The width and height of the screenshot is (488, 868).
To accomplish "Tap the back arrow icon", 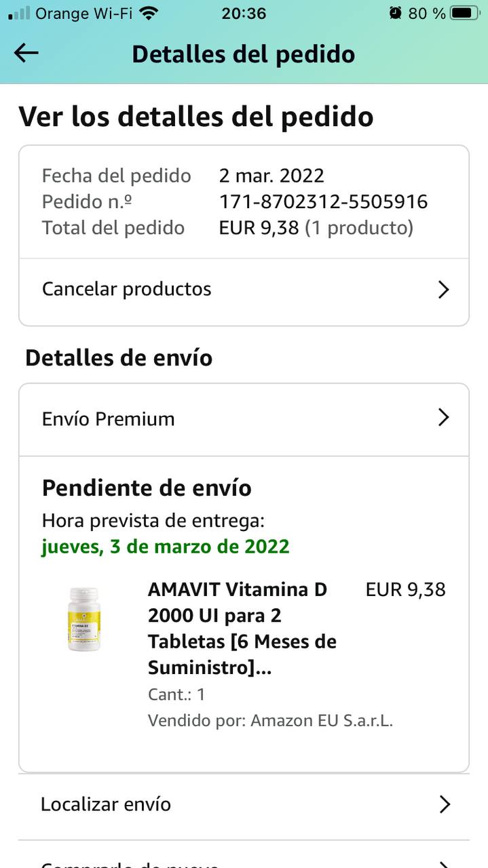I will tap(26, 54).
